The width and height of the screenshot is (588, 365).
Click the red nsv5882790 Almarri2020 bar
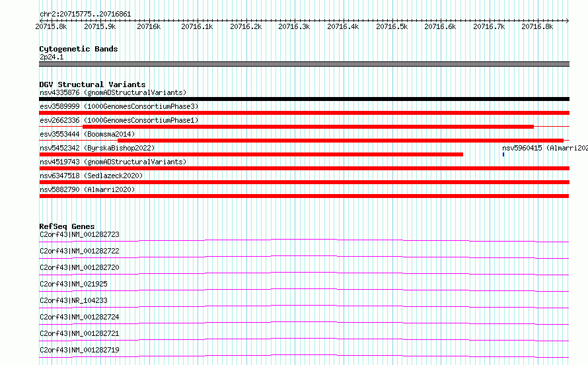coord(304,196)
